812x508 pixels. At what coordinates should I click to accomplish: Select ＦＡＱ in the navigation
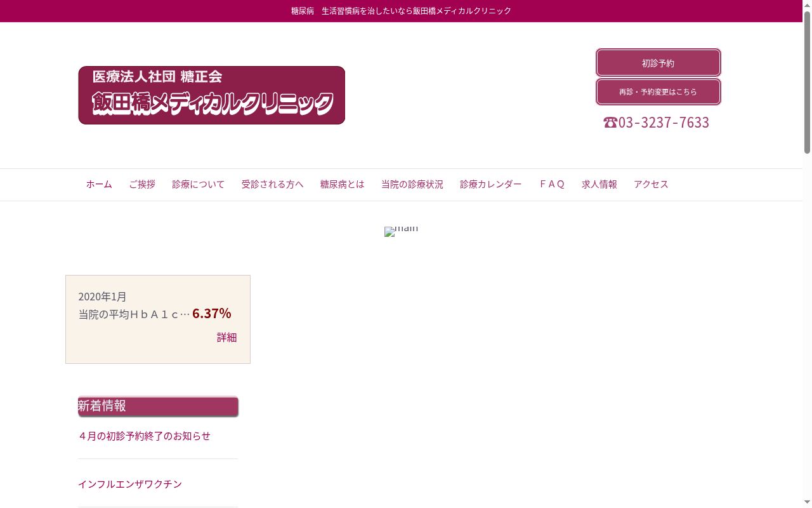(x=551, y=184)
